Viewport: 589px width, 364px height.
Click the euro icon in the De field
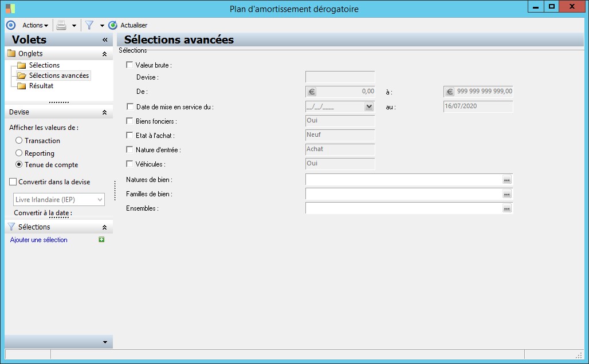[312, 92]
